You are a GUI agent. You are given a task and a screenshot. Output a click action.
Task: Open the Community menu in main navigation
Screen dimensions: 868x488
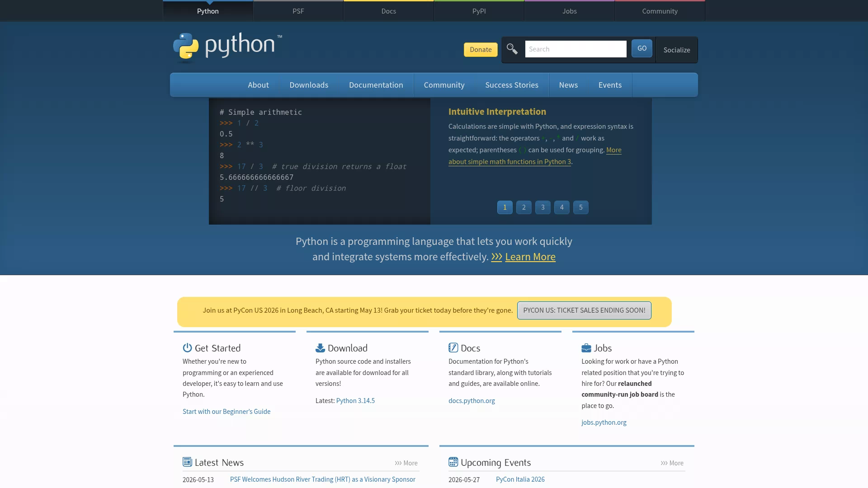tap(444, 85)
